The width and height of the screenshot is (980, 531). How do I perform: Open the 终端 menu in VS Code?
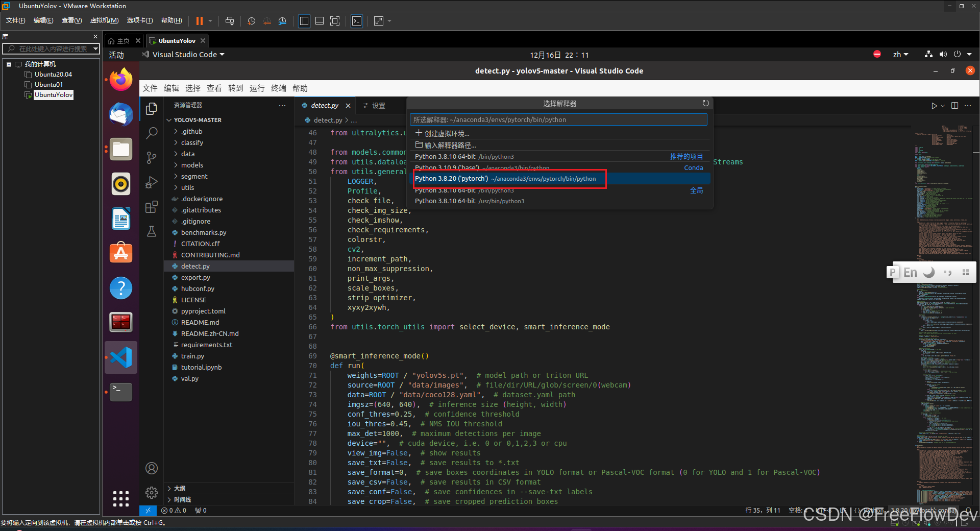pos(278,88)
